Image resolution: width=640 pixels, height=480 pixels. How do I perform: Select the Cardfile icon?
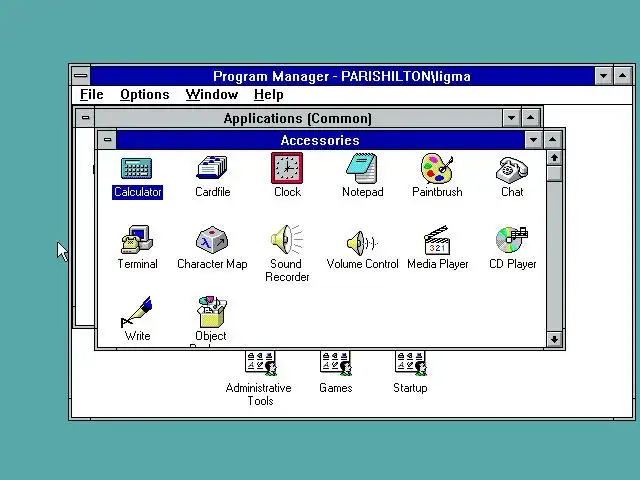pos(212,167)
